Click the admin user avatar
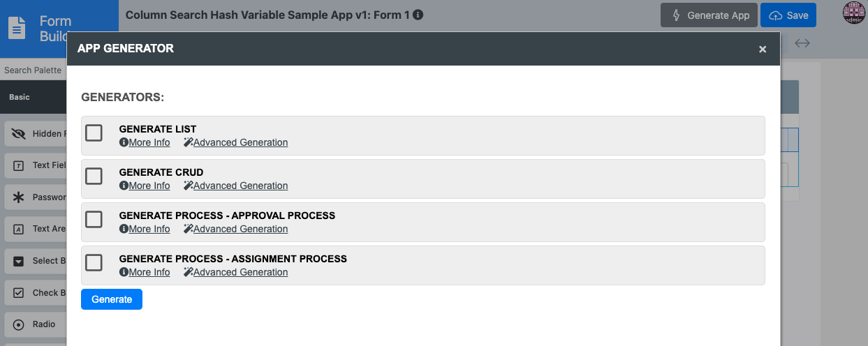 [853, 13]
